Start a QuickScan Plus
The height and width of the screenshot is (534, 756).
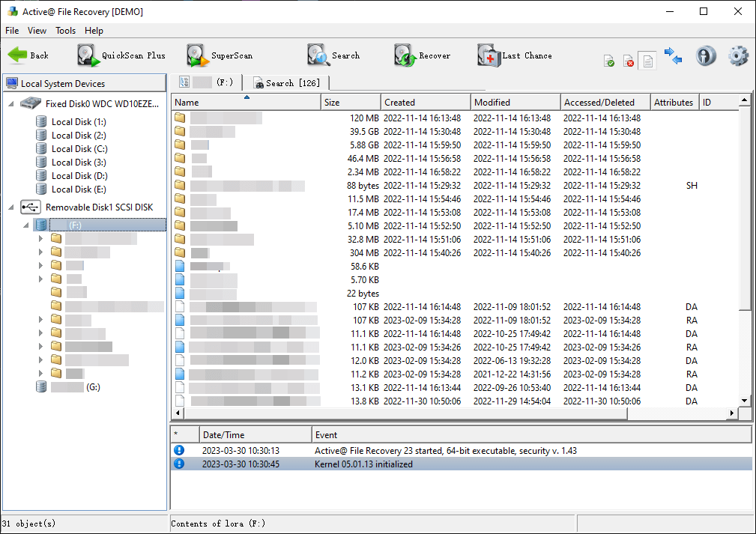pos(121,55)
